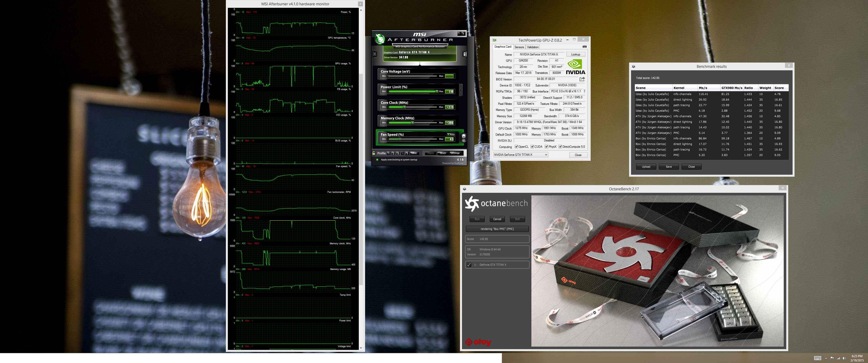The height and width of the screenshot is (363, 868).
Task: Click the keyboard icon in the system tray
Action: (818, 358)
